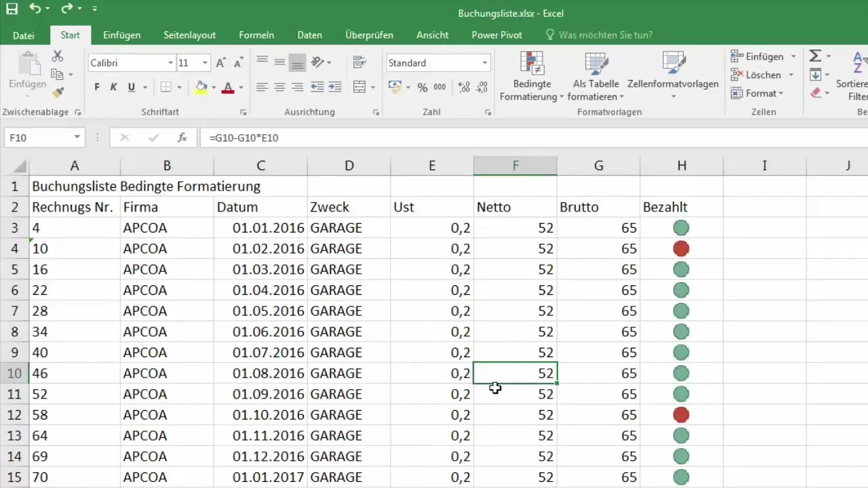This screenshot has height=488, width=868.
Task: Open Als Tabelle formatieren gallery
Action: coord(596,76)
